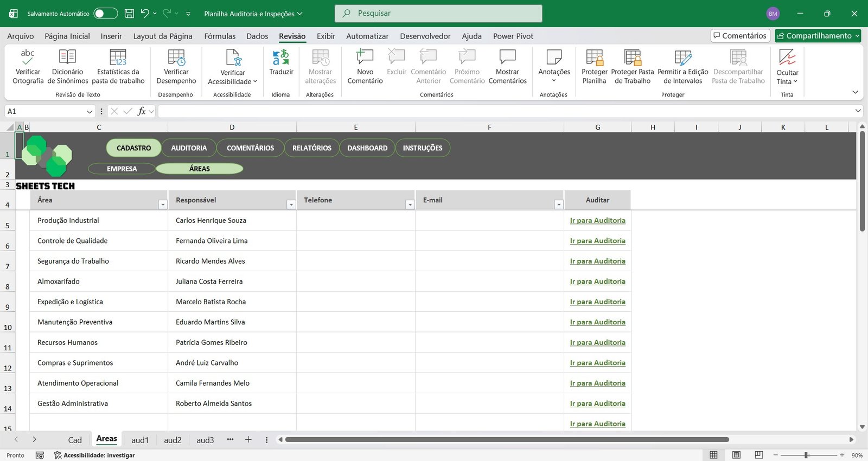The width and height of the screenshot is (868, 461).
Task: Click Ir para Auditoria for Gestão Administrativa
Action: (597, 404)
